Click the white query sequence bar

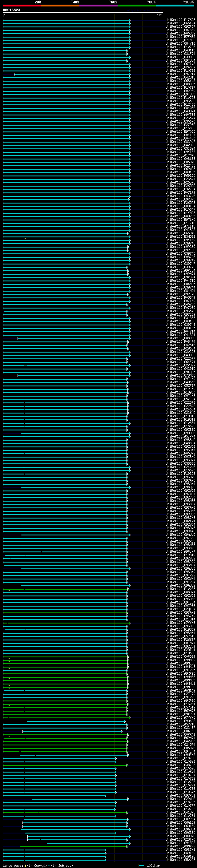83,13
